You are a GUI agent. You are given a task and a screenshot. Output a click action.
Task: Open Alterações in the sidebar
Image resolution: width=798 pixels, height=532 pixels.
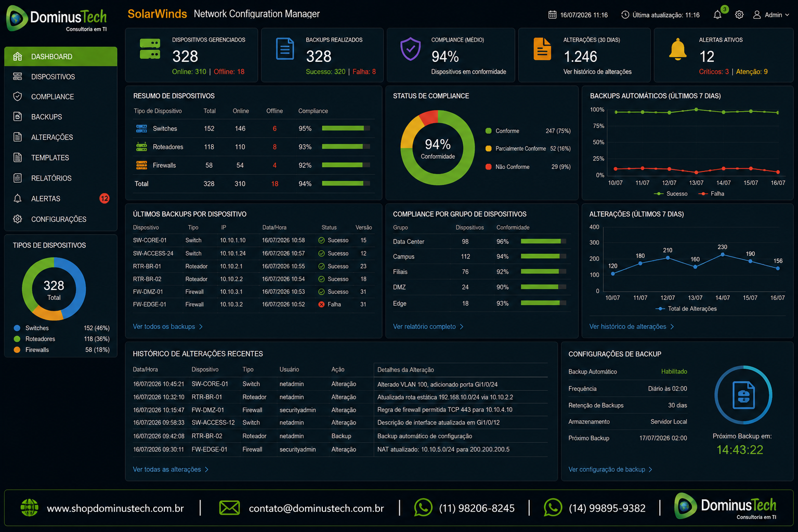(x=61, y=138)
